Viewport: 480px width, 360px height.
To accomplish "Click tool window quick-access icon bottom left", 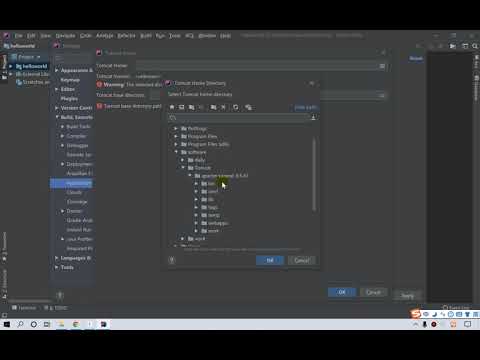I will (4, 315).
